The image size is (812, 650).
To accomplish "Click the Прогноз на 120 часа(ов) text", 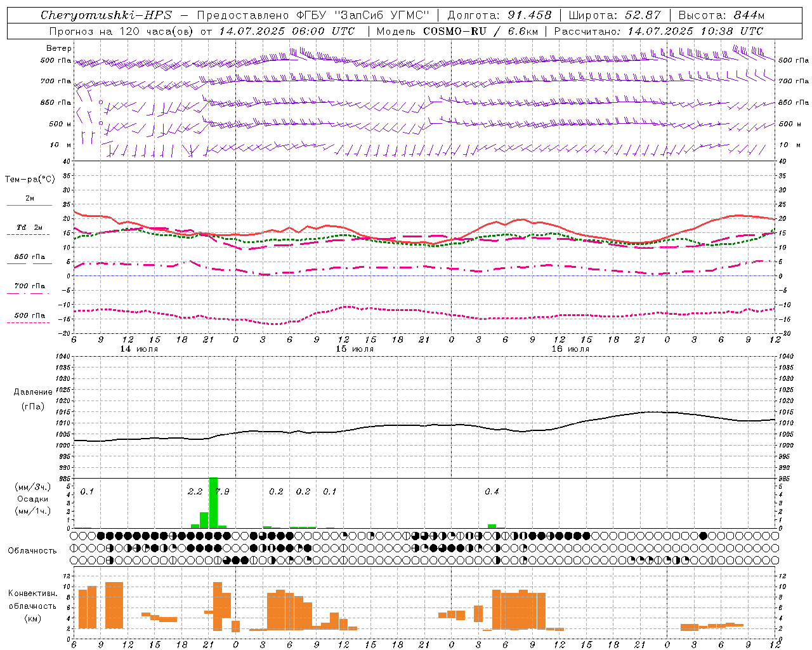I will click(121, 31).
